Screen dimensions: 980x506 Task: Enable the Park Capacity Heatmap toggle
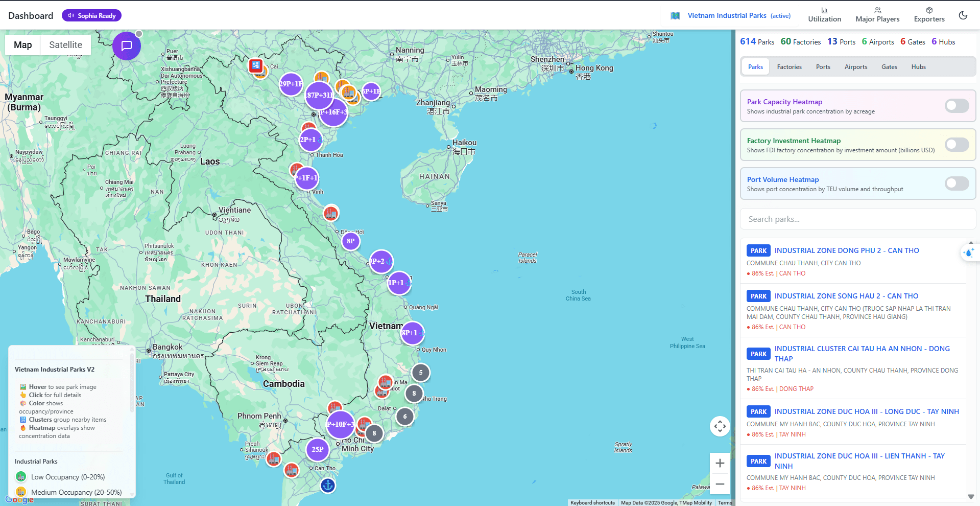pos(956,106)
